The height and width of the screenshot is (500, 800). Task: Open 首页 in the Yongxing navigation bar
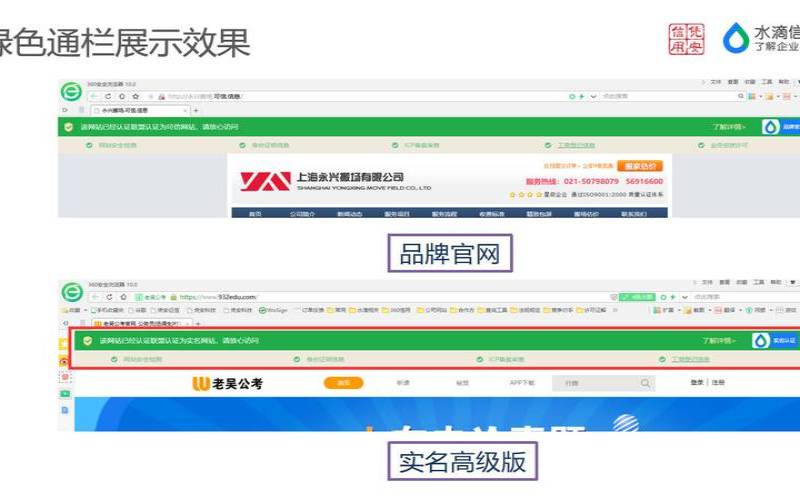pyautogui.click(x=255, y=214)
